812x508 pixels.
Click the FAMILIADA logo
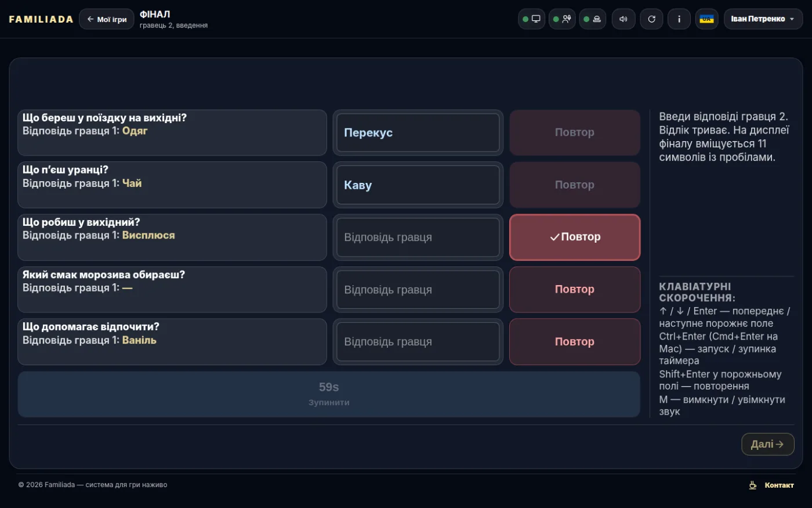[41, 19]
